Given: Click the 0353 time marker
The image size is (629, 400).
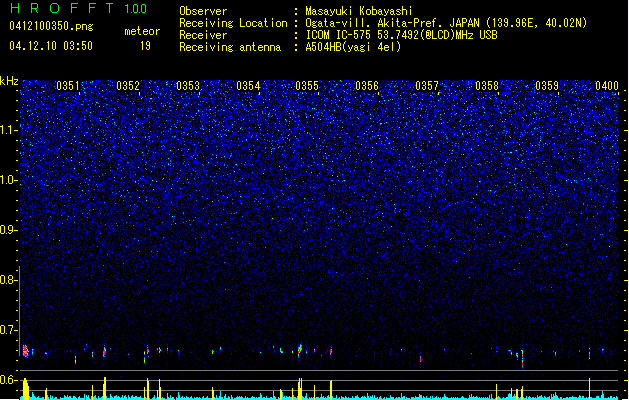Looking at the screenshot, I should coord(188,86).
